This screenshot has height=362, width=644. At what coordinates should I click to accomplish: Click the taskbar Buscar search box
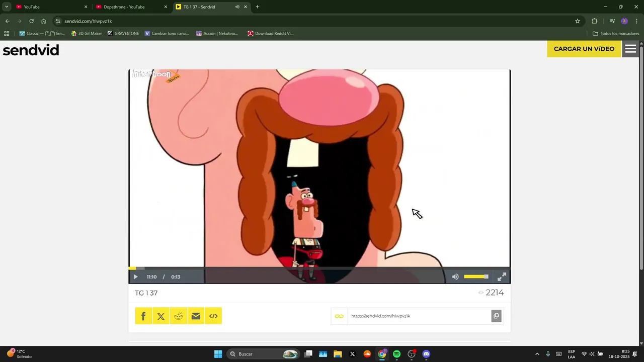[x=263, y=354]
